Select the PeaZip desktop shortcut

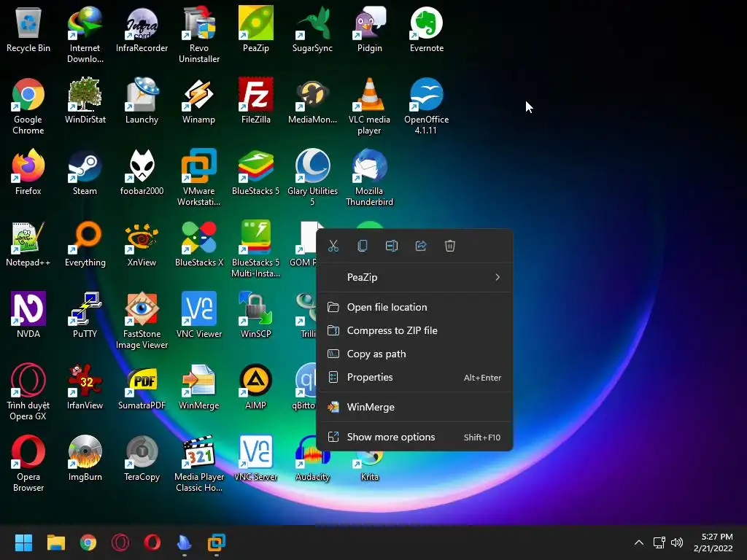pyautogui.click(x=256, y=29)
